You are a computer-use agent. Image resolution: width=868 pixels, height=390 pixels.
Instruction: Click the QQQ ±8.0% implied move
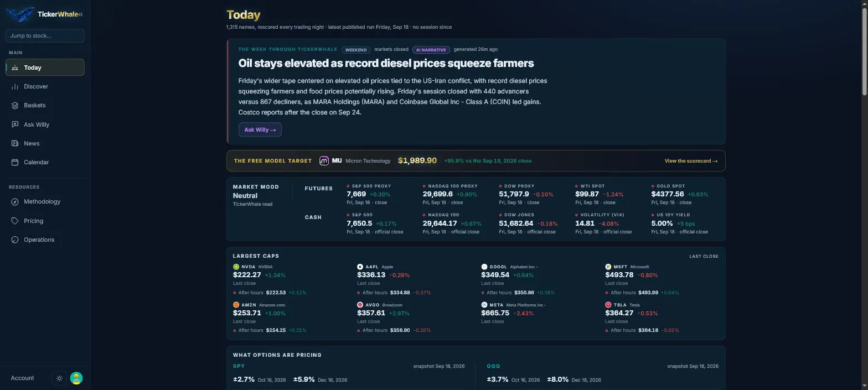coord(558,379)
